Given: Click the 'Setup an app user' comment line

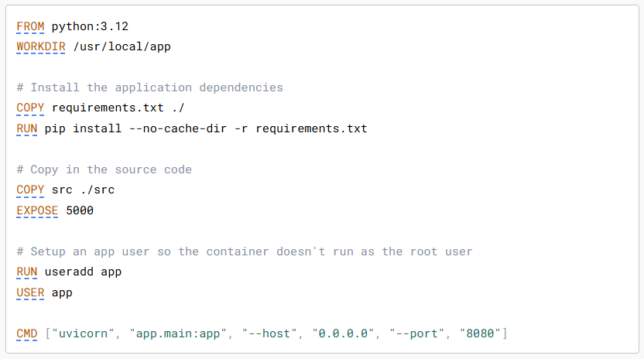Looking at the screenshot, I should [244, 251].
